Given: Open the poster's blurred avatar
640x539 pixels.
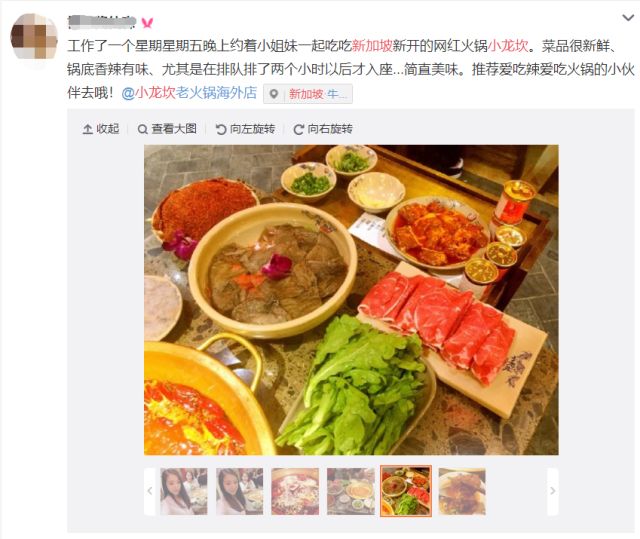Looking at the screenshot, I should click(x=34, y=37).
